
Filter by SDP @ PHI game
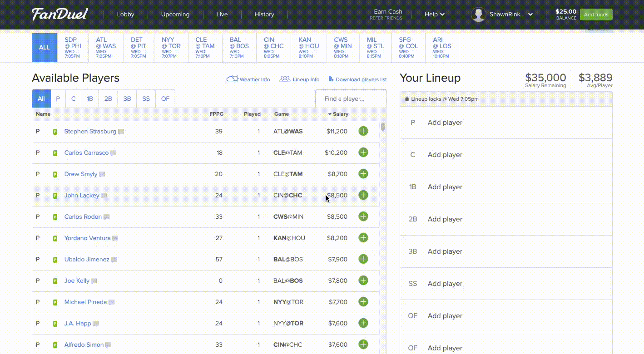[x=73, y=47]
